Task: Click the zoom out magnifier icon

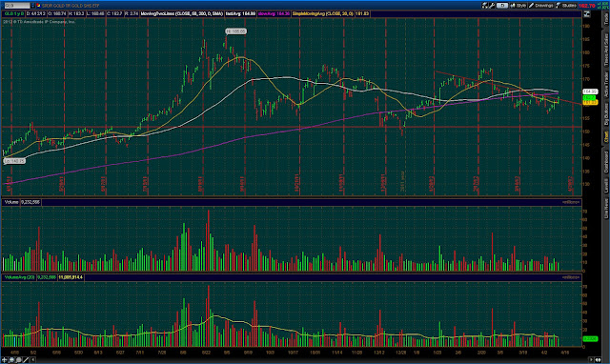Action: tap(19, 360)
